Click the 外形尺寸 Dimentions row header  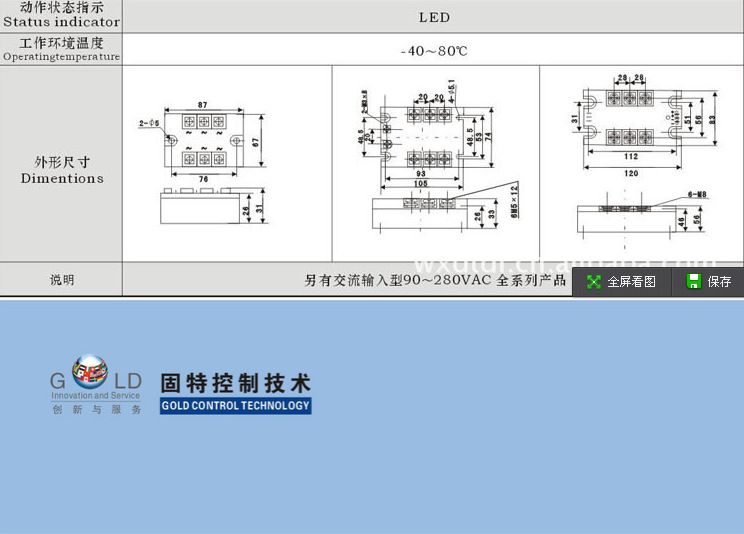tap(61, 169)
